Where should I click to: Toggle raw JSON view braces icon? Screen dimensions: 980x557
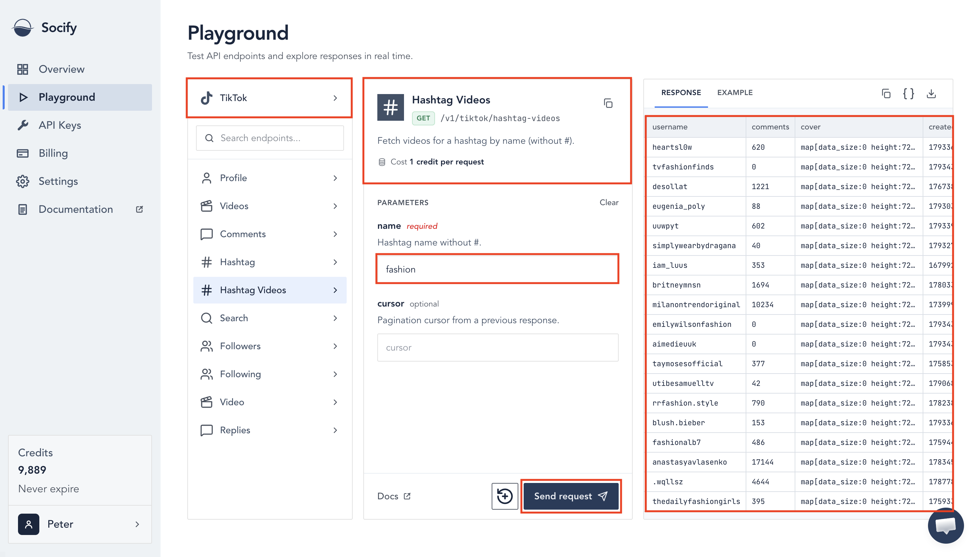[908, 93]
